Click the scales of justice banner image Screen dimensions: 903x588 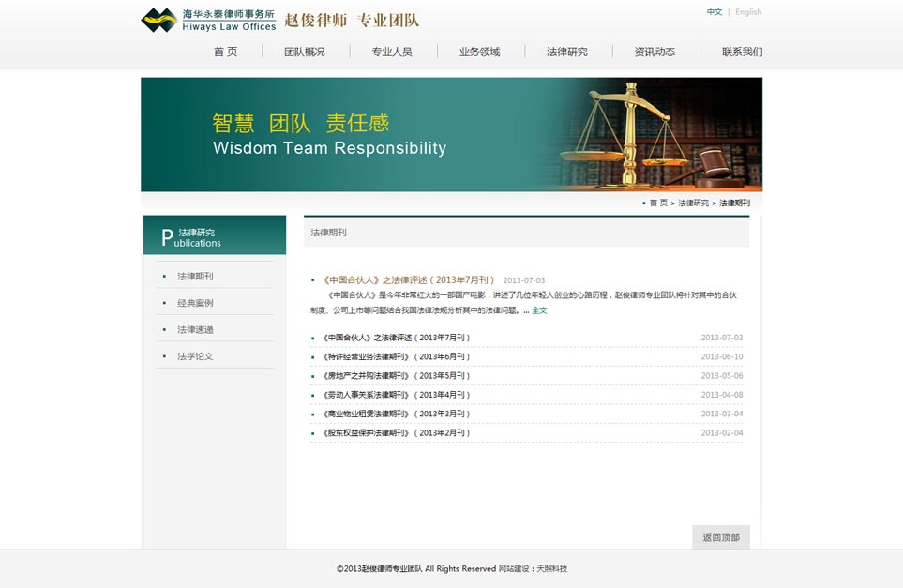pyautogui.click(x=452, y=134)
